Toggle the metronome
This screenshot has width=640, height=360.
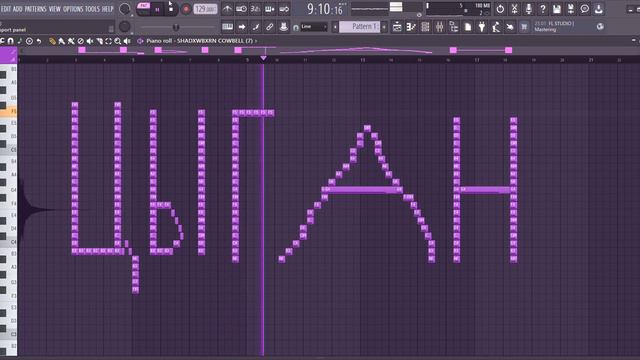(227, 9)
